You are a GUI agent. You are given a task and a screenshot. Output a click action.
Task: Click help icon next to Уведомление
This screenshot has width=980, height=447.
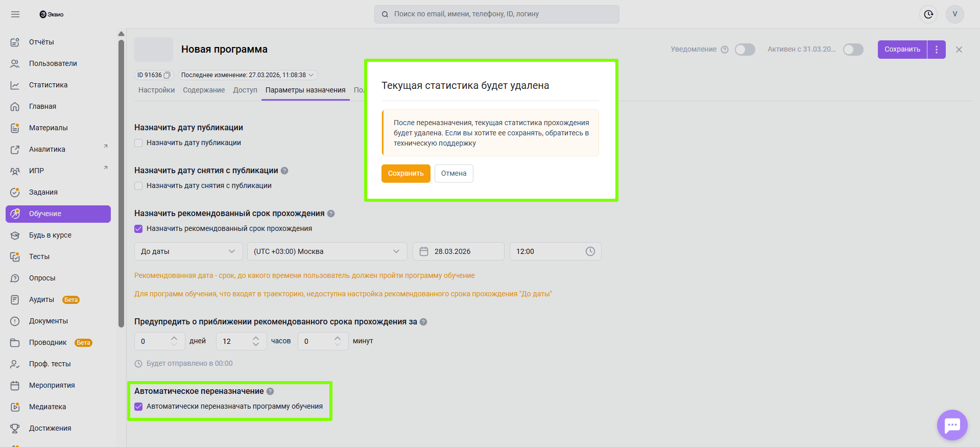pyautogui.click(x=725, y=50)
